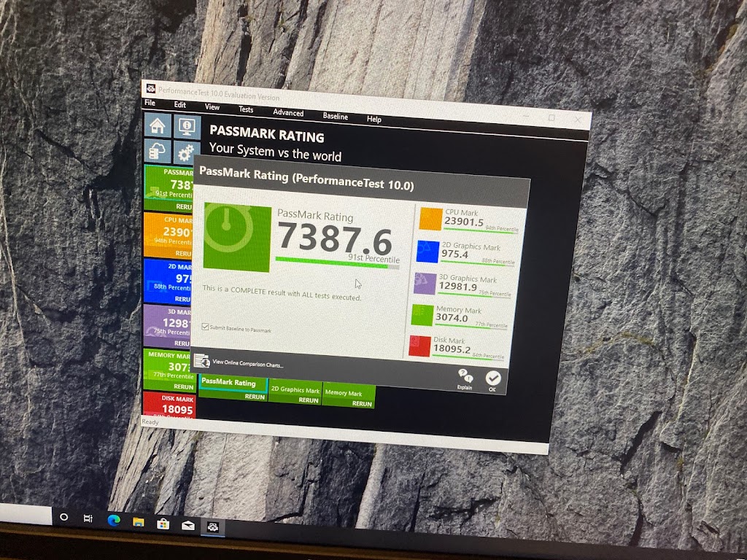Toggle Submit Baseline to Passmark checkbox
Image resolution: width=747 pixels, height=560 pixels.
[x=205, y=327]
